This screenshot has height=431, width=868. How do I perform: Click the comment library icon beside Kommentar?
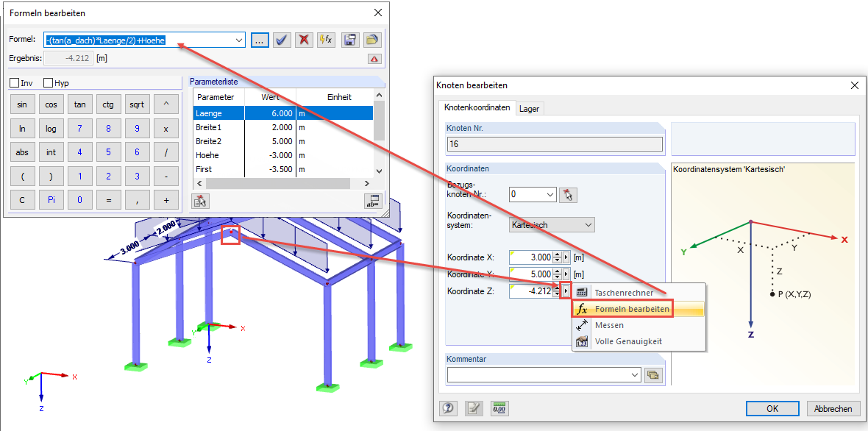(x=653, y=375)
